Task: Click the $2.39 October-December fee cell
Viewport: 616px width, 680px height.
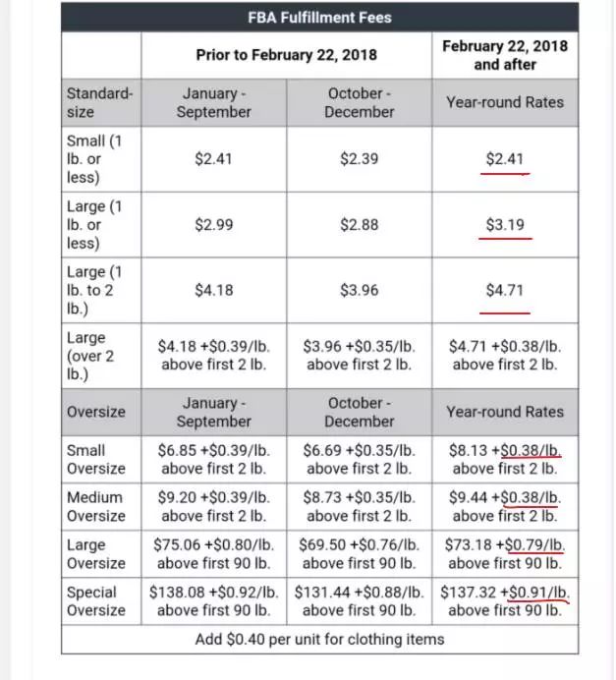Action: (359, 158)
